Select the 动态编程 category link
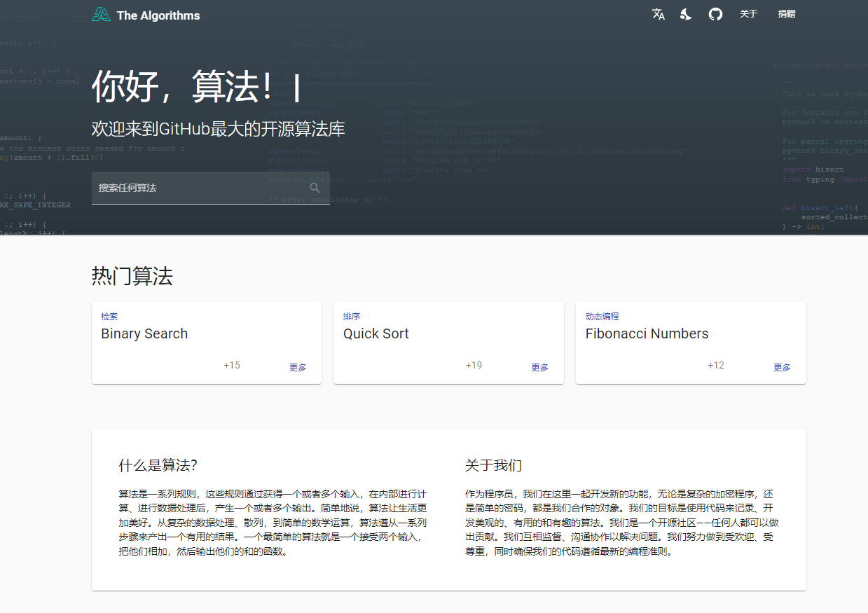 tap(602, 317)
